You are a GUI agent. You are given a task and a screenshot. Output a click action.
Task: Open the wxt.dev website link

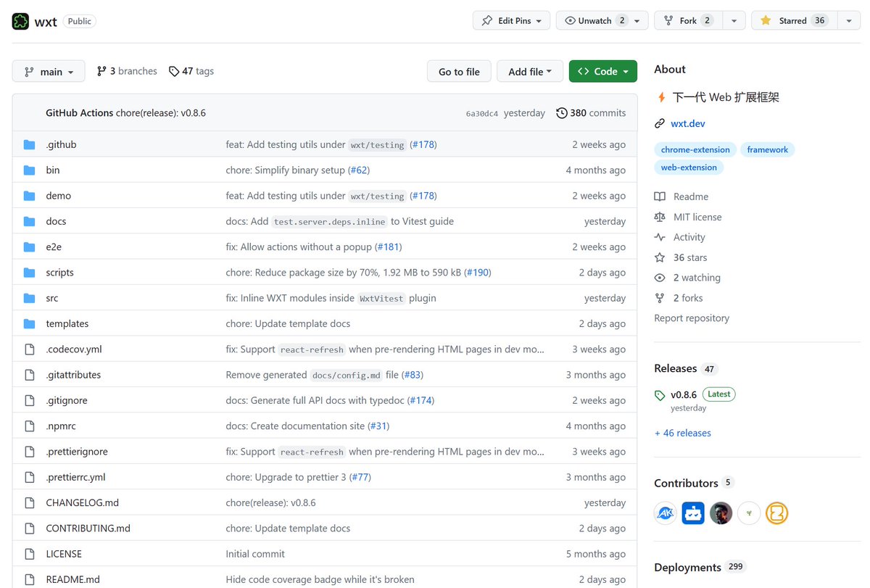point(688,123)
